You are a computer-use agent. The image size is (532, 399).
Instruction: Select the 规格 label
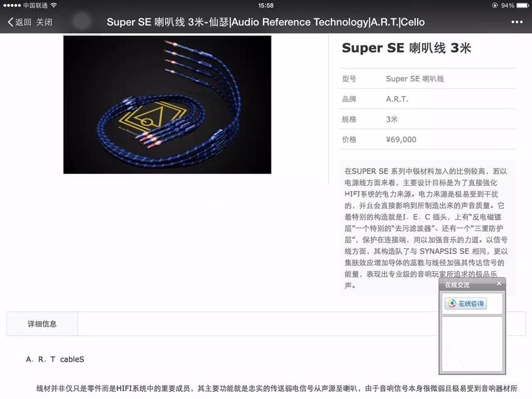coord(349,119)
